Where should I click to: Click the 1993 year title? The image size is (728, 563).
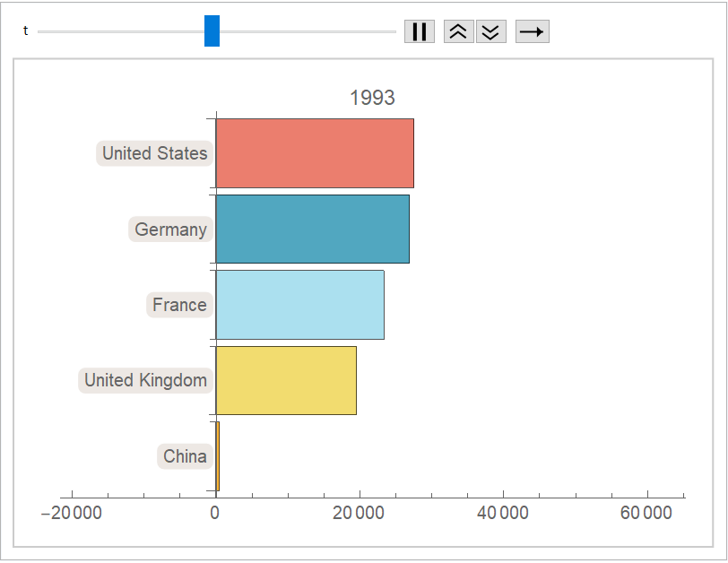(x=372, y=98)
